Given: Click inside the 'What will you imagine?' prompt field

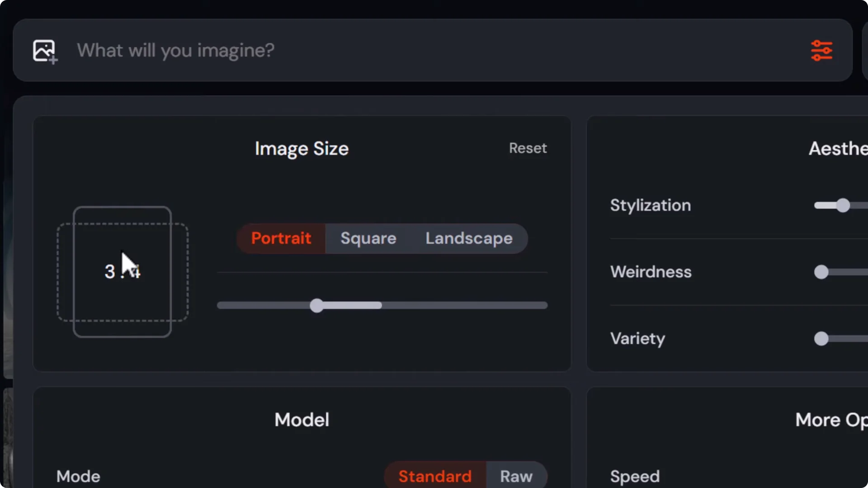Looking at the screenshot, I should point(316,50).
